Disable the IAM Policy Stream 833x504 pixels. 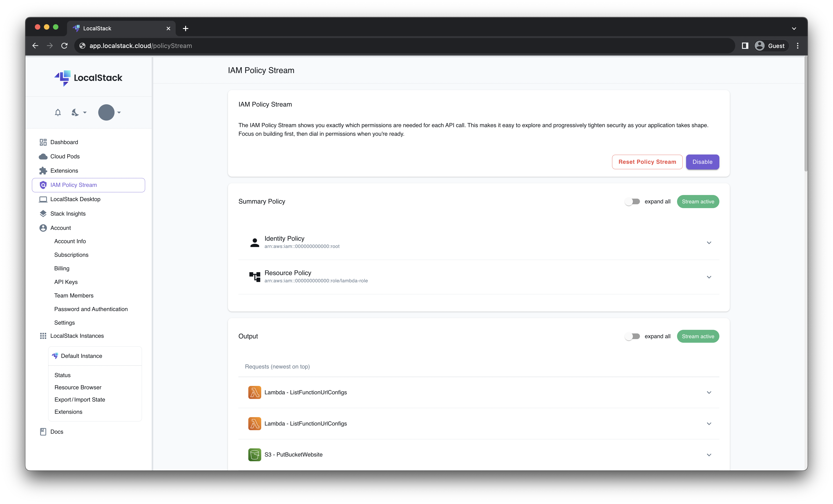point(702,162)
